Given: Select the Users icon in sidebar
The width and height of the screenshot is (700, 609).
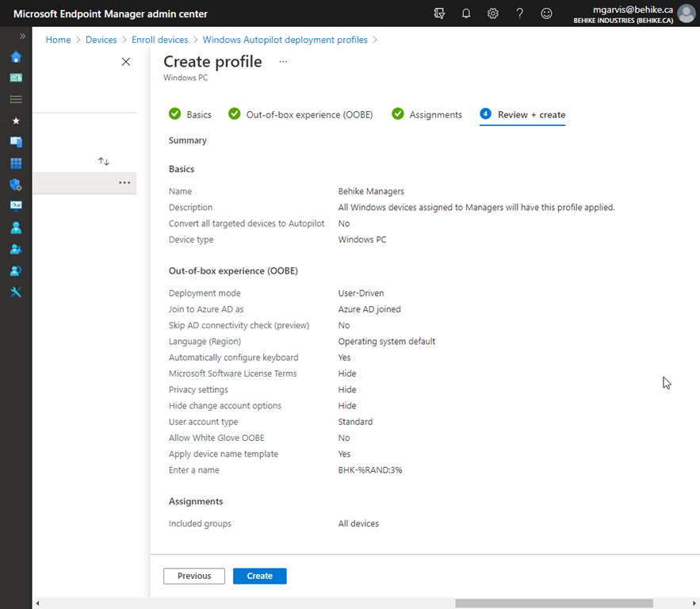Looking at the screenshot, I should tap(15, 228).
